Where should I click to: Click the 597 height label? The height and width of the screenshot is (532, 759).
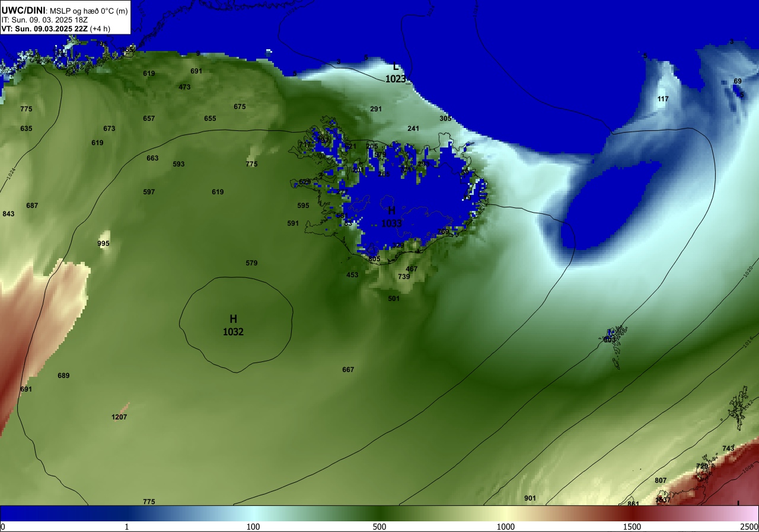pyautogui.click(x=149, y=192)
